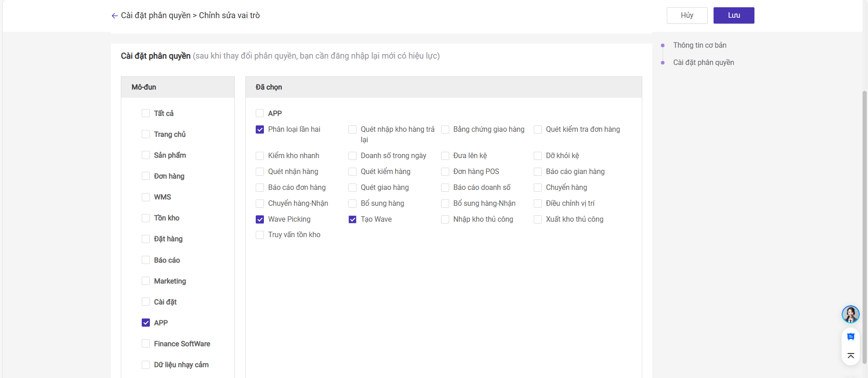Image resolution: width=868 pixels, height=378 pixels.
Task: Enable the Kiểm kho nhanh permission
Action: pyautogui.click(x=260, y=156)
